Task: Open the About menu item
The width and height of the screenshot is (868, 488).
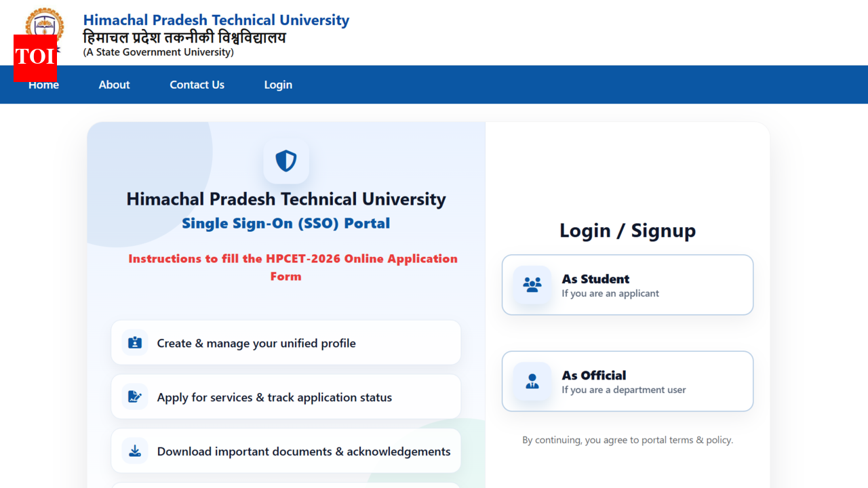Action: pos(114,85)
